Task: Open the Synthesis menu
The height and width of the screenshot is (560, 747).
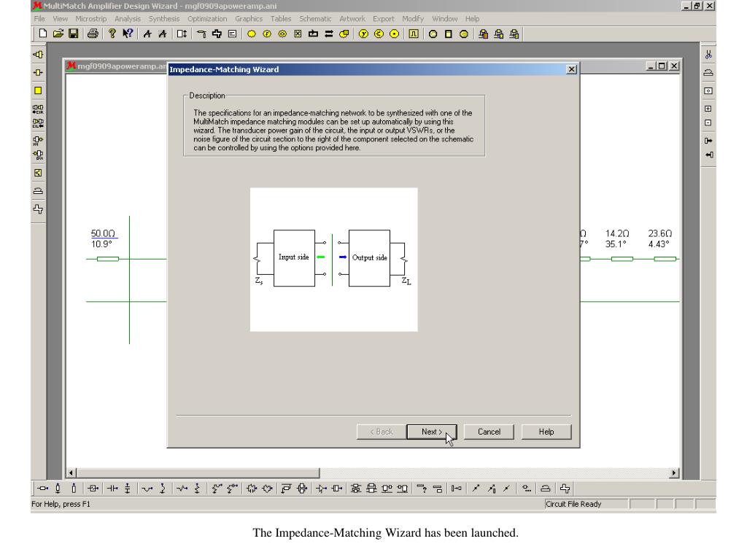Action: (x=164, y=18)
